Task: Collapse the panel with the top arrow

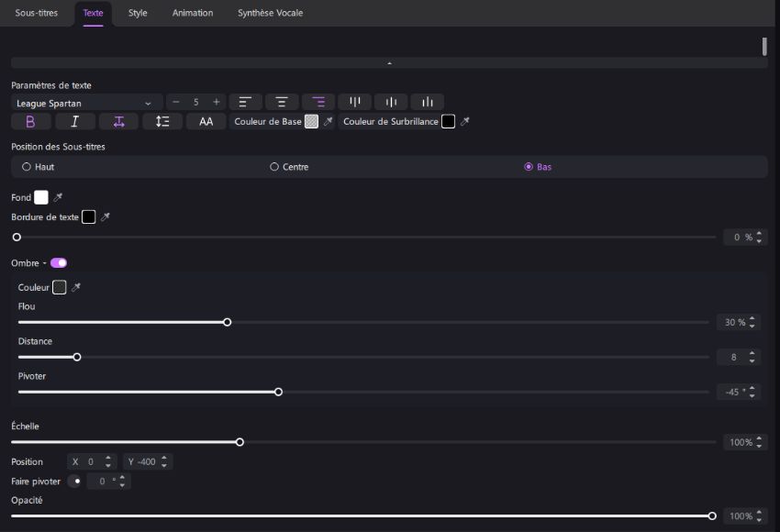Action: [389, 63]
